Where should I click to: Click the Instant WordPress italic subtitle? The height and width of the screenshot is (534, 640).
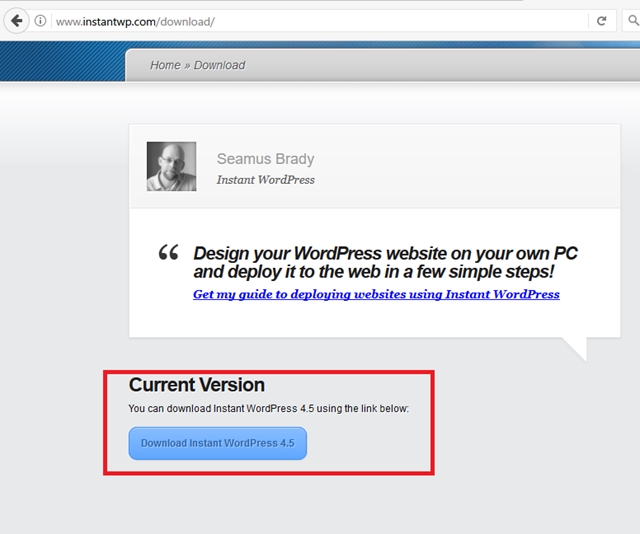click(265, 180)
